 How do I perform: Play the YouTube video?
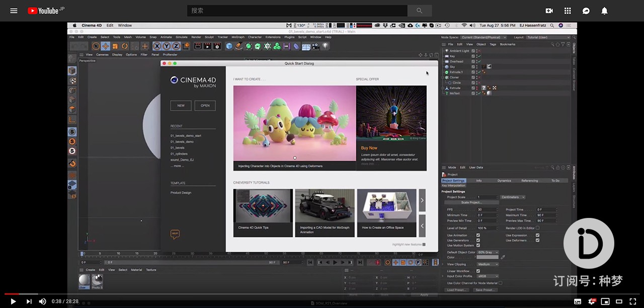13,301
